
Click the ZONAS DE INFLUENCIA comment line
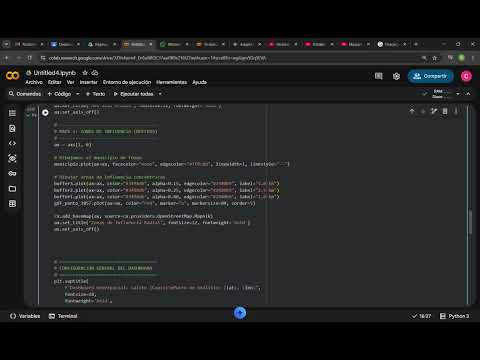coord(106,131)
